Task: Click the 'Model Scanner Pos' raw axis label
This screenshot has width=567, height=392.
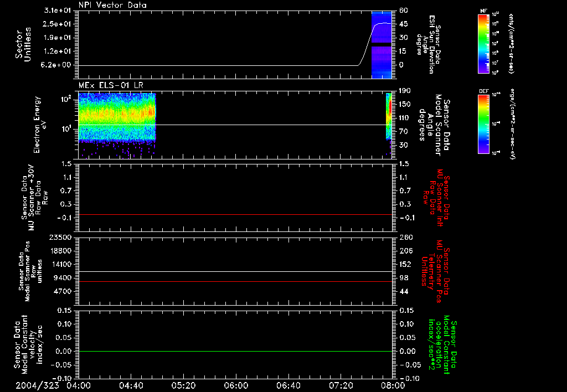Action: coord(28,271)
